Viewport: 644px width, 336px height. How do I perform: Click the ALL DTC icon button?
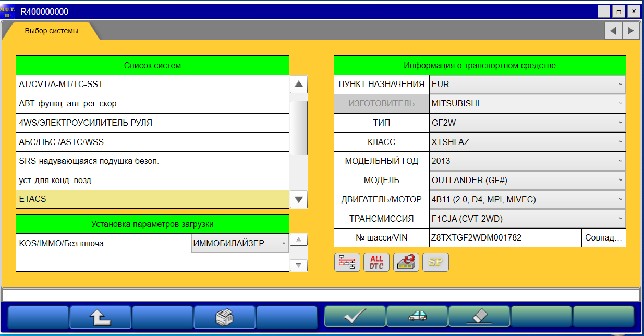pyautogui.click(x=376, y=262)
